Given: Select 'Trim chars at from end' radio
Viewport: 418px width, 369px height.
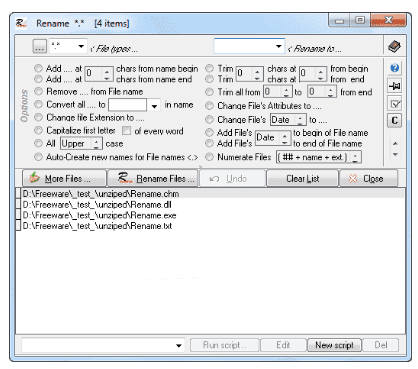Looking at the screenshot, I should pyautogui.click(x=209, y=79).
